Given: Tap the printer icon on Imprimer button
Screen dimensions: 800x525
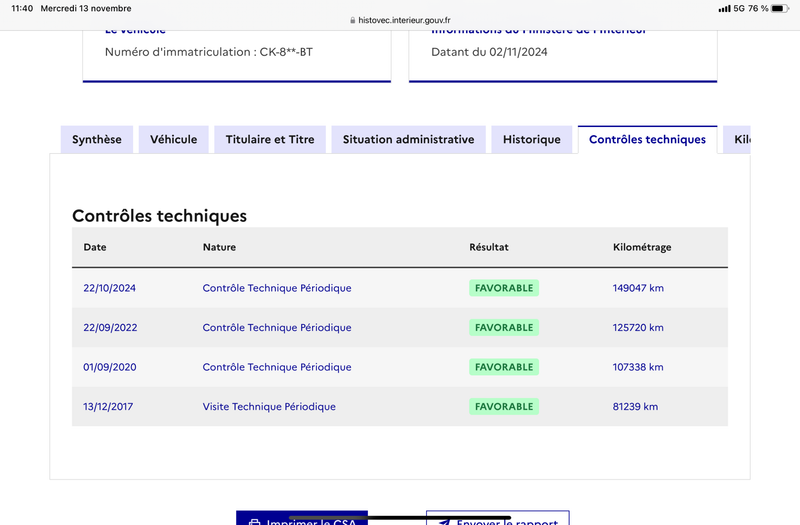Looking at the screenshot, I should pos(255,522).
